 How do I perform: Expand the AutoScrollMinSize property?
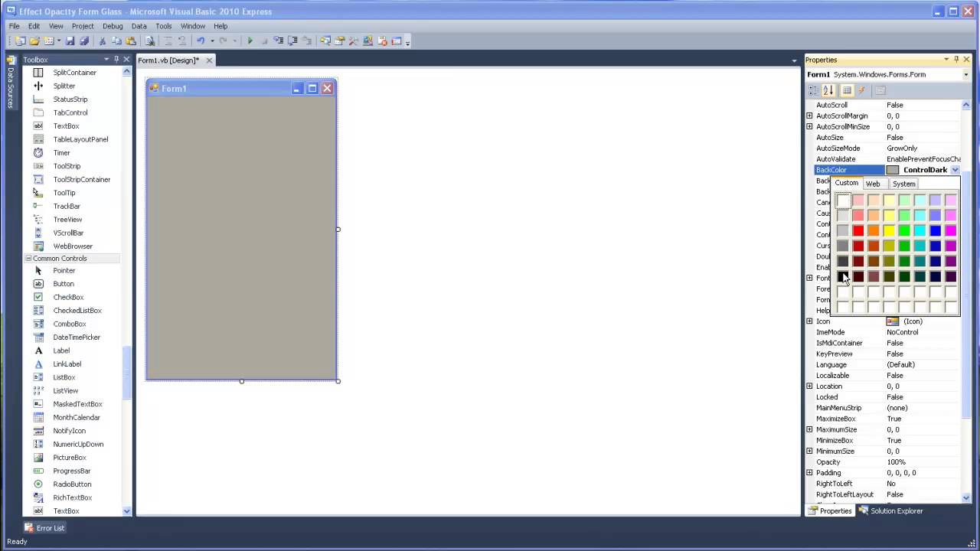[x=809, y=126]
